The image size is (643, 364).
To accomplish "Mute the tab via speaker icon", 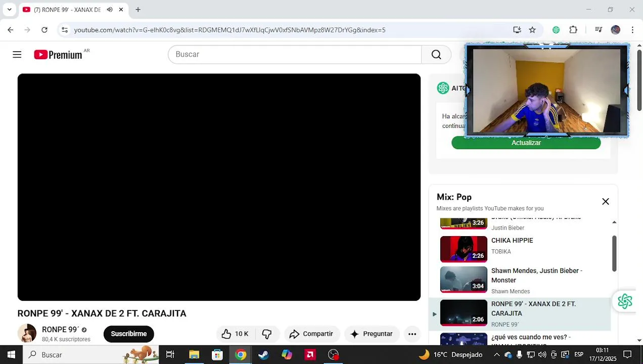I will 110,10.
